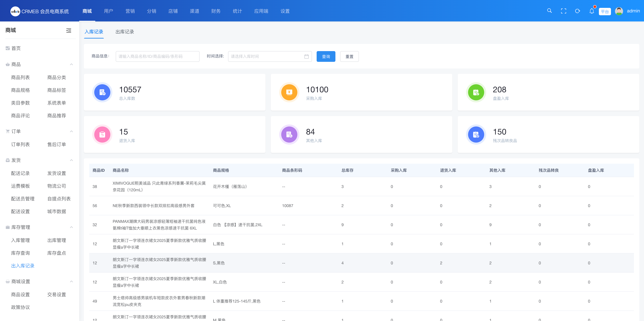The image size is (644, 321).
Task: Click the CRMEB logo icon
Action: click(x=15, y=11)
